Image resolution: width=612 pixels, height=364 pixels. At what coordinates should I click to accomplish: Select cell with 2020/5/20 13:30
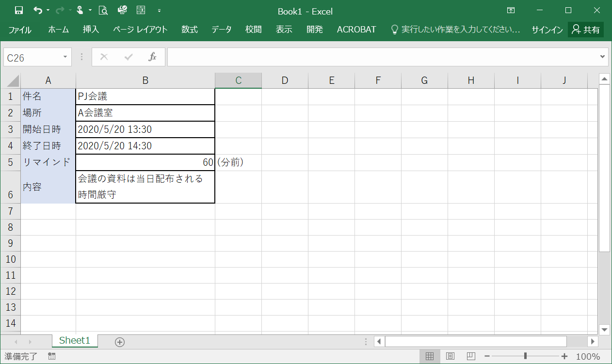coord(145,129)
